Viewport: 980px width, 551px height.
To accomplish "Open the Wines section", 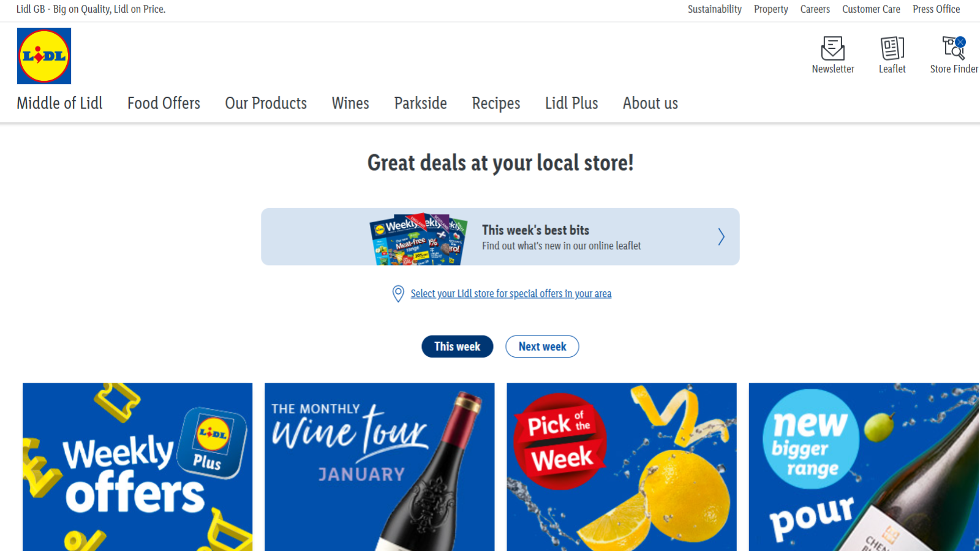I will (350, 103).
